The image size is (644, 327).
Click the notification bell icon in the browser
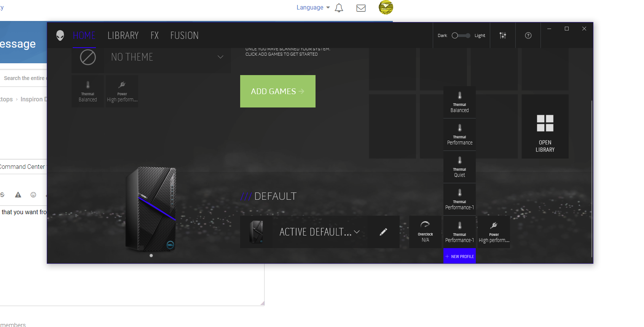[339, 8]
